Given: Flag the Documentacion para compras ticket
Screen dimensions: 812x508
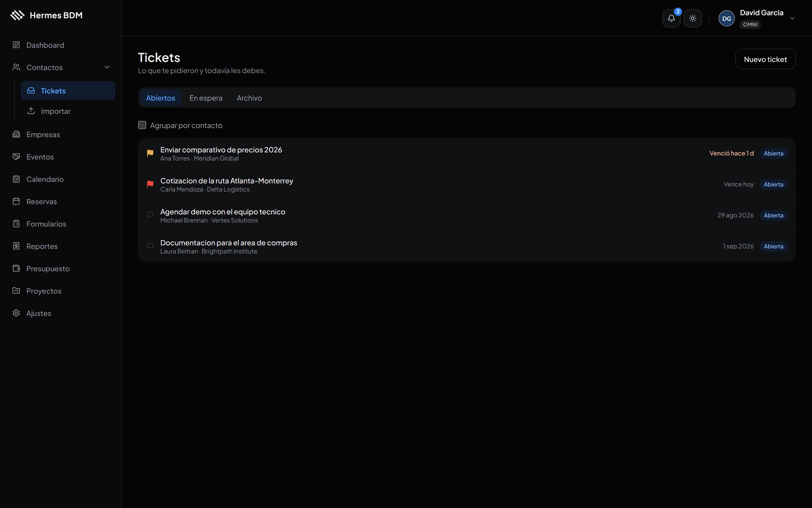Looking at the screenshot, I should pyautogui.click(x=150, y=246).
